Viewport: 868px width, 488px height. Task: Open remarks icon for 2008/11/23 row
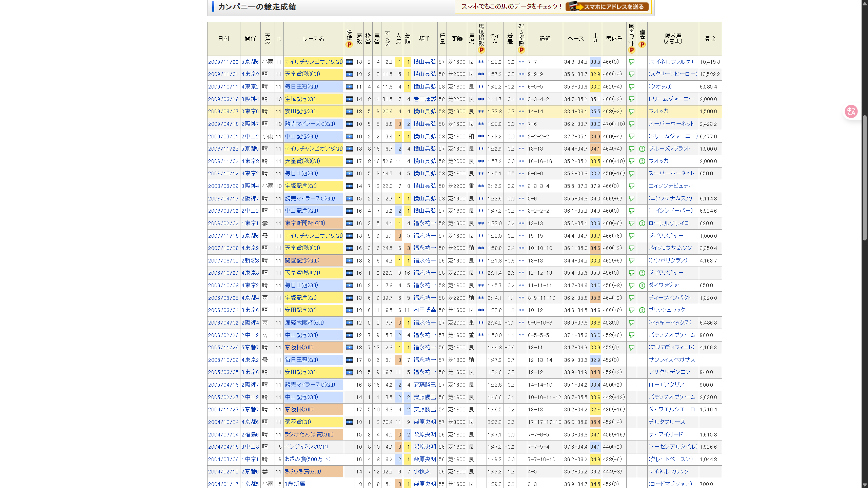coord(642,149)
